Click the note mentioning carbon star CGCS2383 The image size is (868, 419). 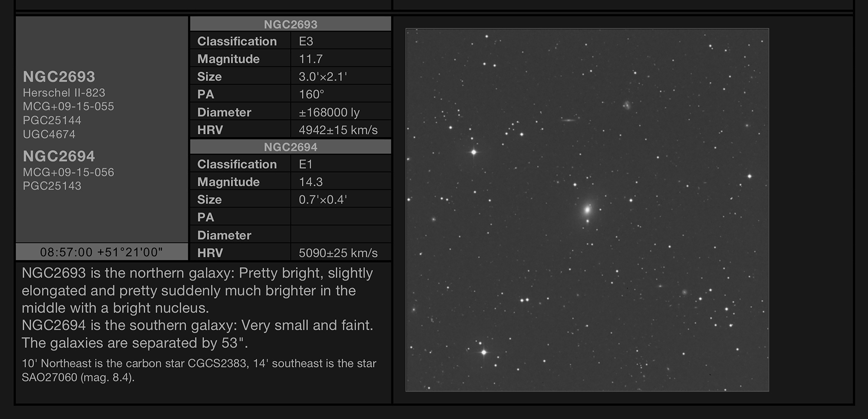pos(199,370)
